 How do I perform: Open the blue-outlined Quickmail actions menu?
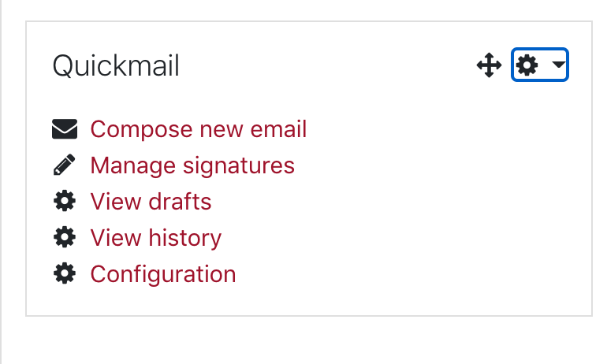click(540, 65)
